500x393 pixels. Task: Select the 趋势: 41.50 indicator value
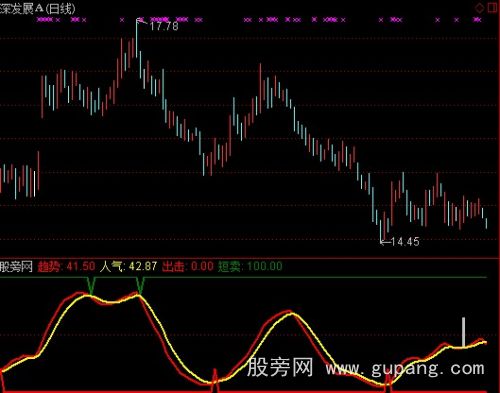(66, 266)
